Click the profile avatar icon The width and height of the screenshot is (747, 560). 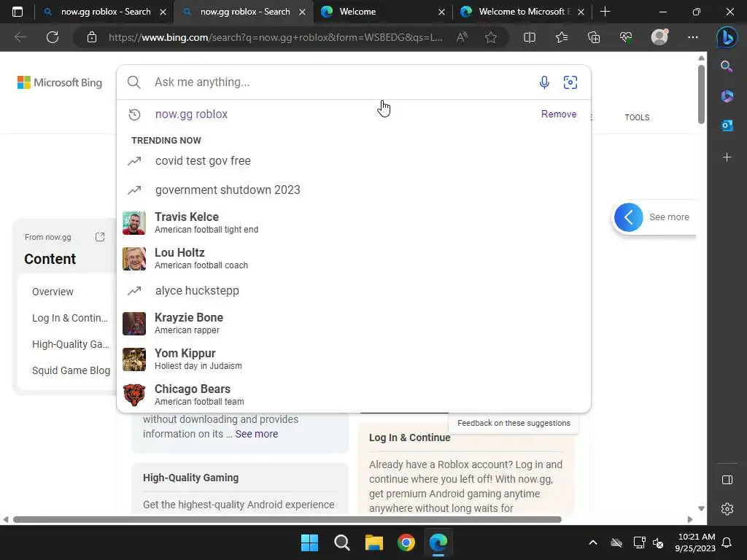pos(659,37)
